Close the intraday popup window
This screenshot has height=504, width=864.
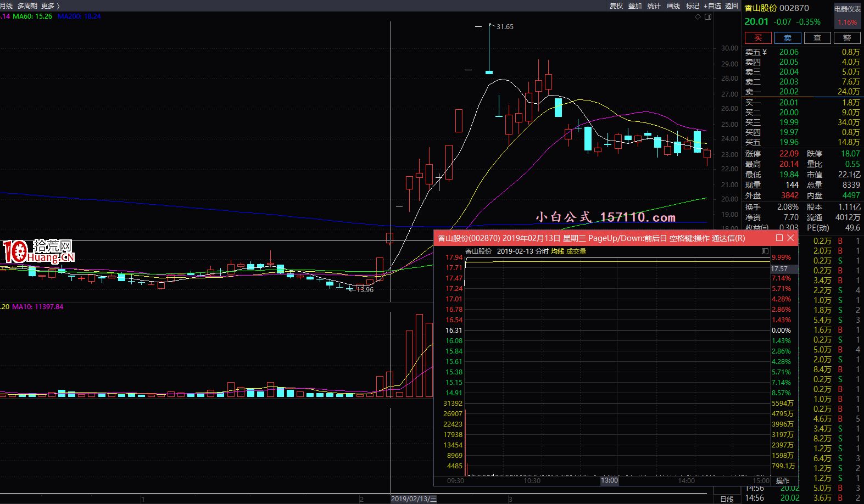pyautogui.click(x=790, y=238)
